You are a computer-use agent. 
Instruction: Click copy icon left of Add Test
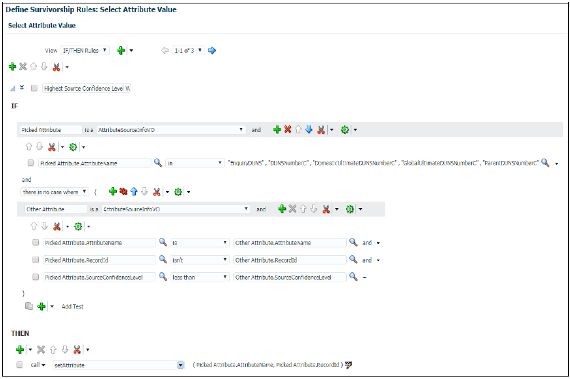click(29, 306)
